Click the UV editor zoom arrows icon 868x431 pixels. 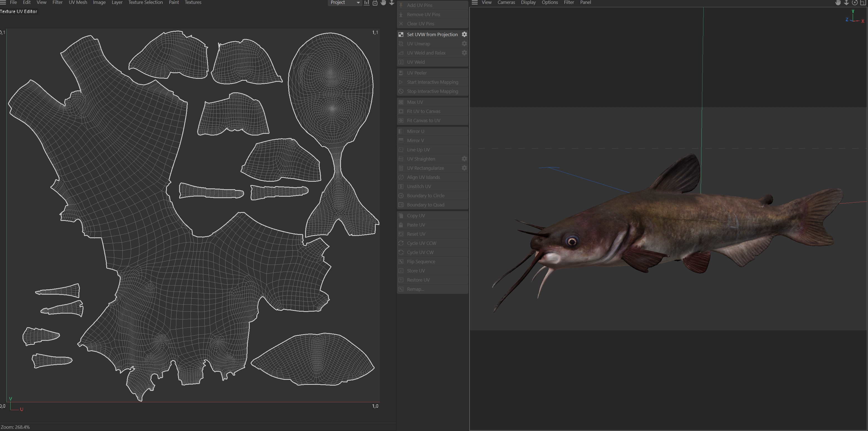click(x=392, y=3)
